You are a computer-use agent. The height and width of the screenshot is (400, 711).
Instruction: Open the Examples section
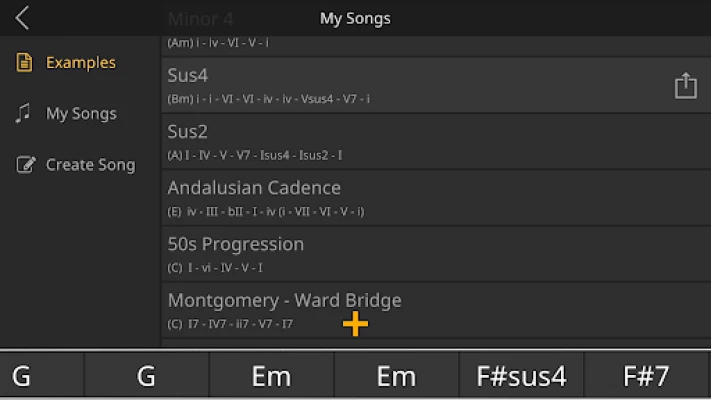click(81, 62)
